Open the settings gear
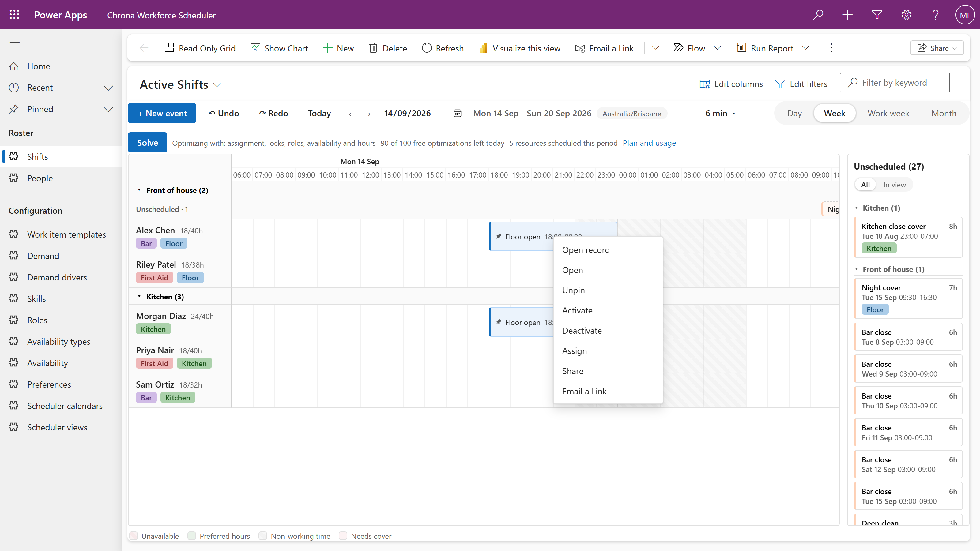 point(906,15)
